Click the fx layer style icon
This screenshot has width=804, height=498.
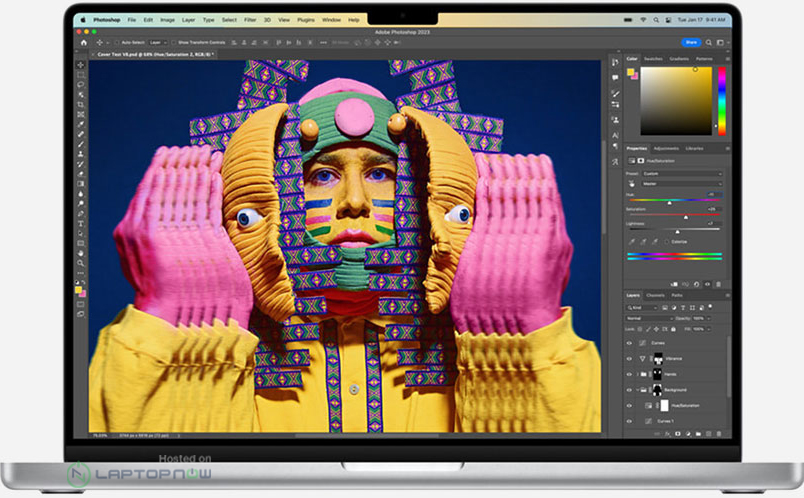[665, 434]
